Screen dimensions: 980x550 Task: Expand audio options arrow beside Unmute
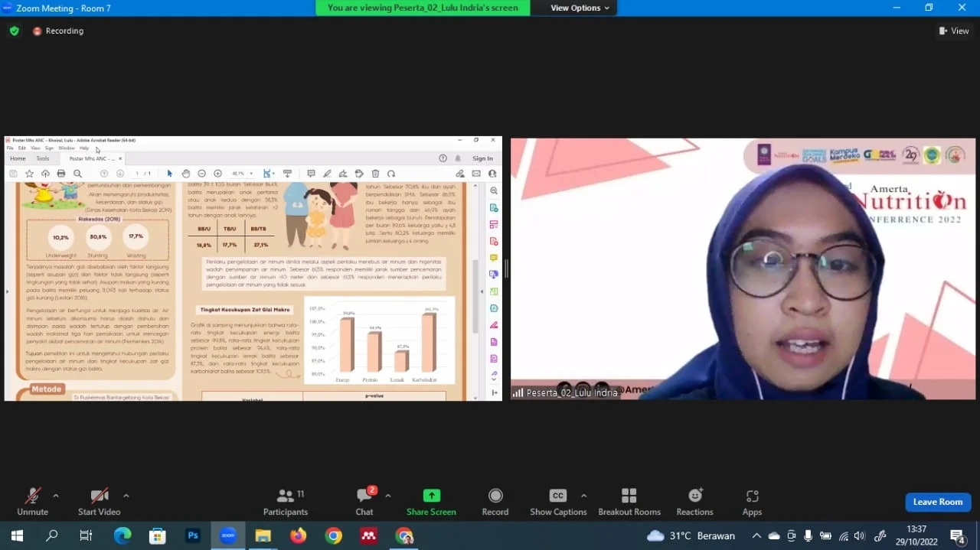[x=56, y=495]
